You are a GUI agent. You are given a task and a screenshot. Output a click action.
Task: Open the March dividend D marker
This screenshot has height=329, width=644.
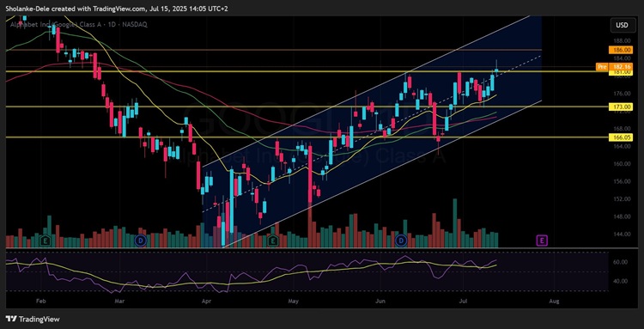[142, 241]
